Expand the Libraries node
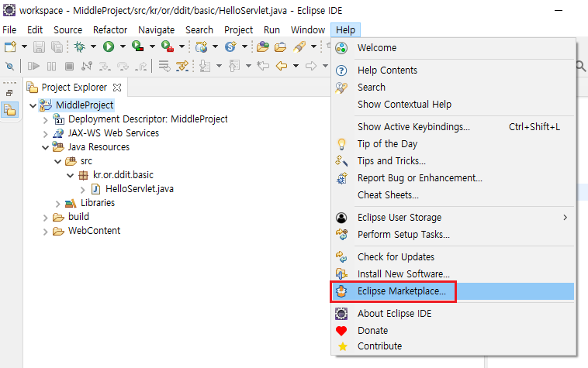588x368 pixels. pos(57,204)
